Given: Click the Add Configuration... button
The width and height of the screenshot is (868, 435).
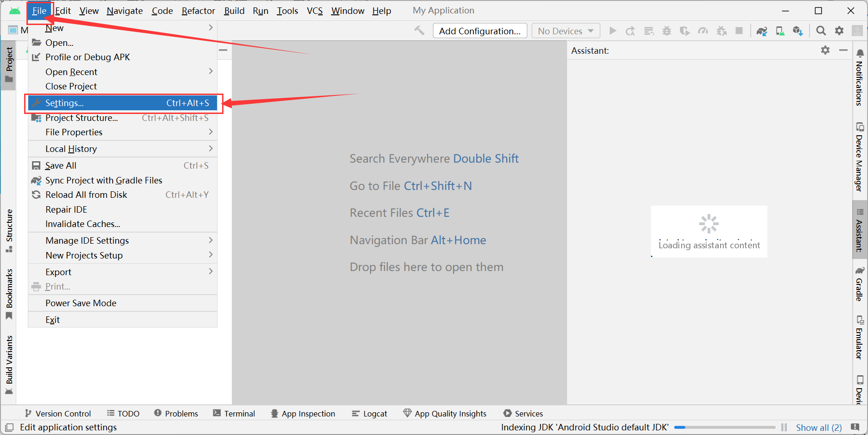Looking at the screenshot, I should tap(480, 31).
